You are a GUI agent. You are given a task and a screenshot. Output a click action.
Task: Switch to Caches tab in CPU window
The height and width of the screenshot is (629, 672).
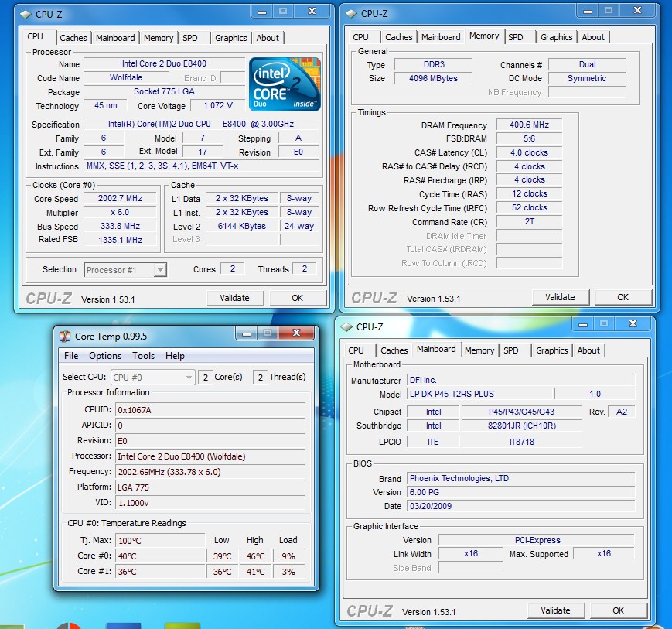pyautogui.click(x=73, y=38)
